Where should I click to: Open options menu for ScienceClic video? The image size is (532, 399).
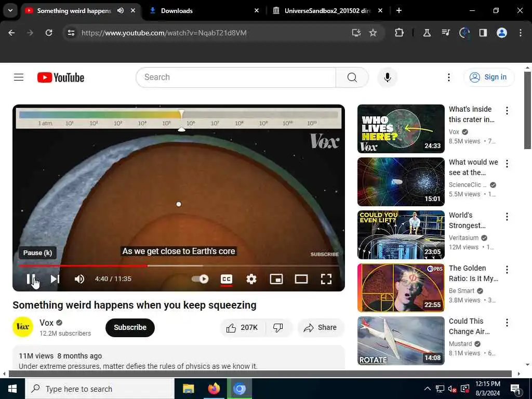coord(507,164)
